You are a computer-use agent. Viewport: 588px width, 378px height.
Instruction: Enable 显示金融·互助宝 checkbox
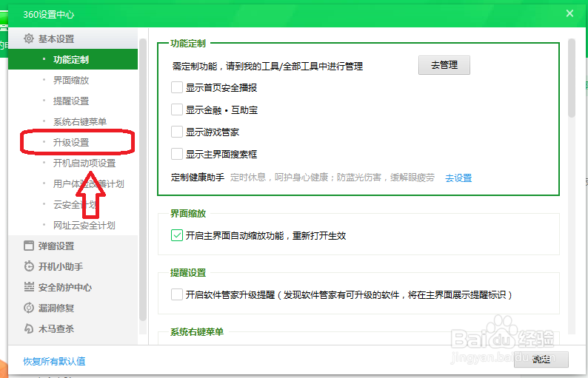pyautogui.click(x=177, y=109)
